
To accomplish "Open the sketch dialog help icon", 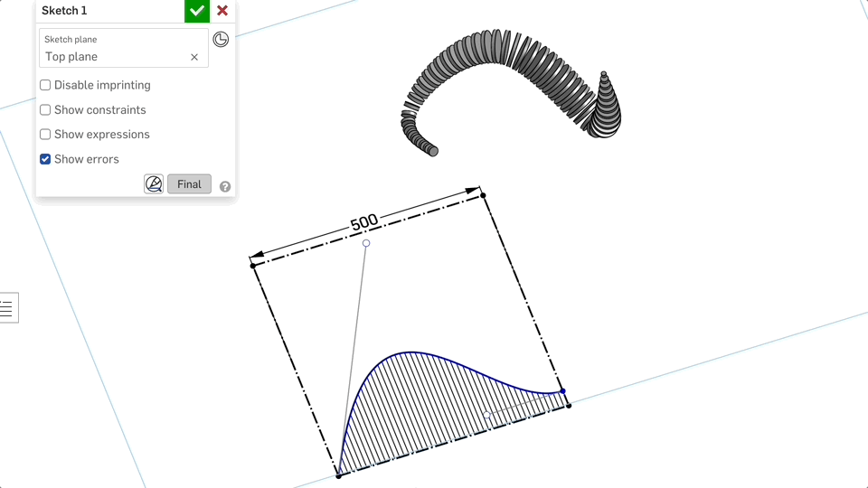I will click(225, 186).
